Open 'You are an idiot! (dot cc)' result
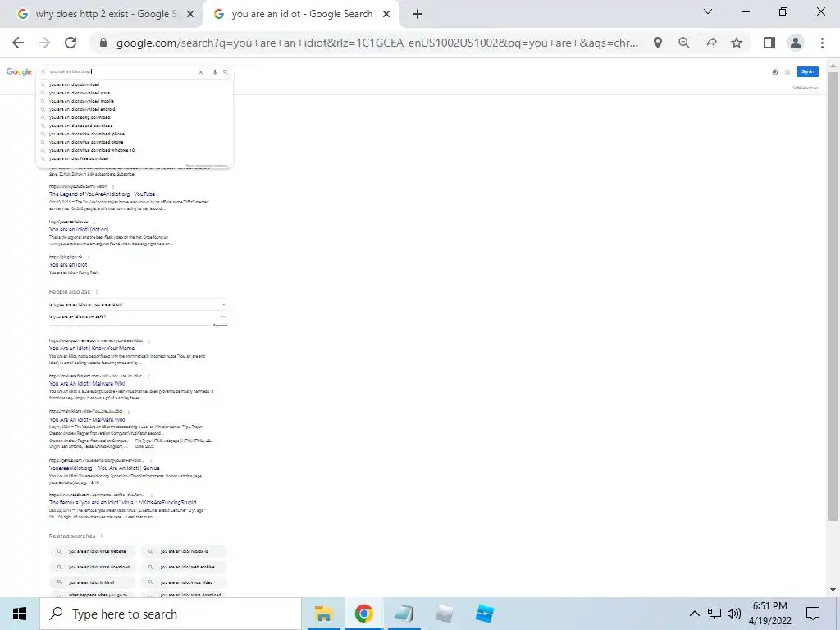 click(79, 230)
